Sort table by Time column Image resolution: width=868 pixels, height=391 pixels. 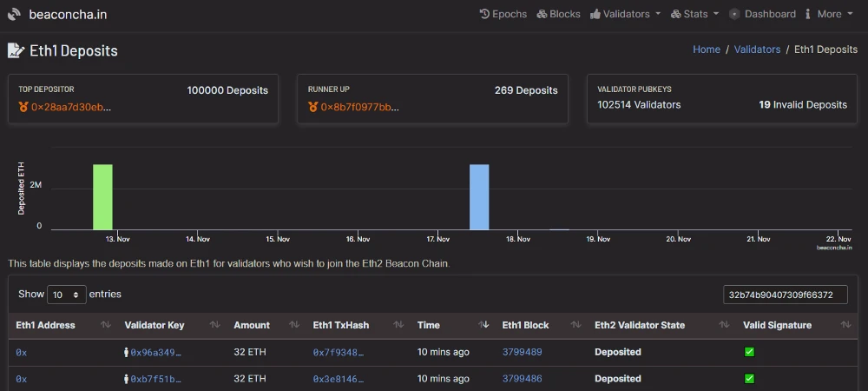[452, 325]
